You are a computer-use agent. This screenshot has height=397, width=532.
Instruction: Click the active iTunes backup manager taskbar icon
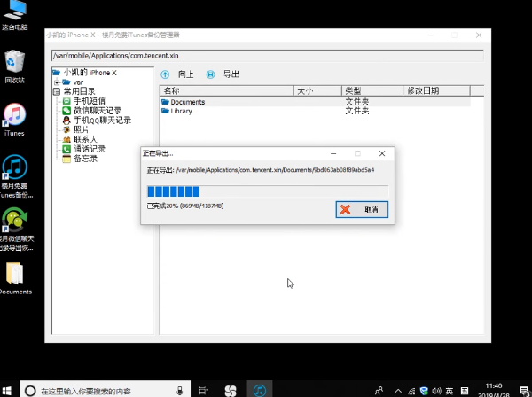click(x=260, y=390)
